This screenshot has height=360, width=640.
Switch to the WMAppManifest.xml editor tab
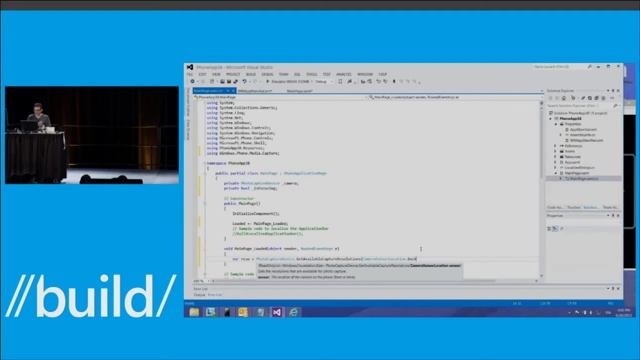(x=255, y=91)
